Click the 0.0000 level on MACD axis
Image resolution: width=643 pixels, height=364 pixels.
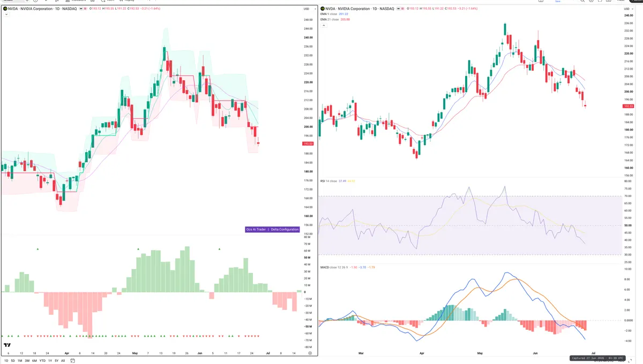(x=629, y=320)
